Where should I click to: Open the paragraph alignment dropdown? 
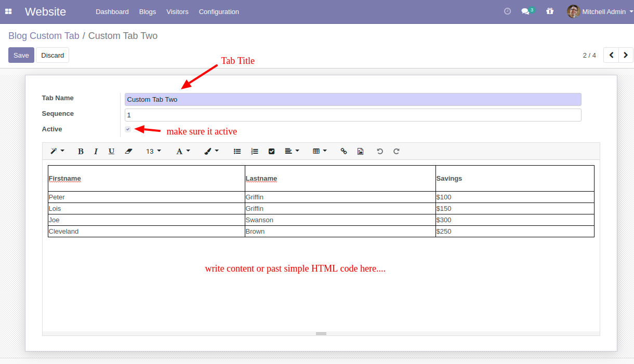(292, 151)
